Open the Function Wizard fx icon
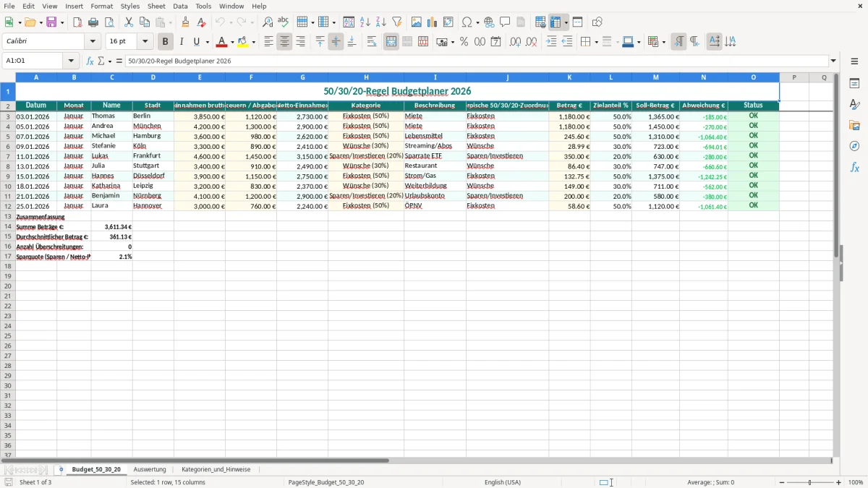Screen dimensions: 868x488 90,61
